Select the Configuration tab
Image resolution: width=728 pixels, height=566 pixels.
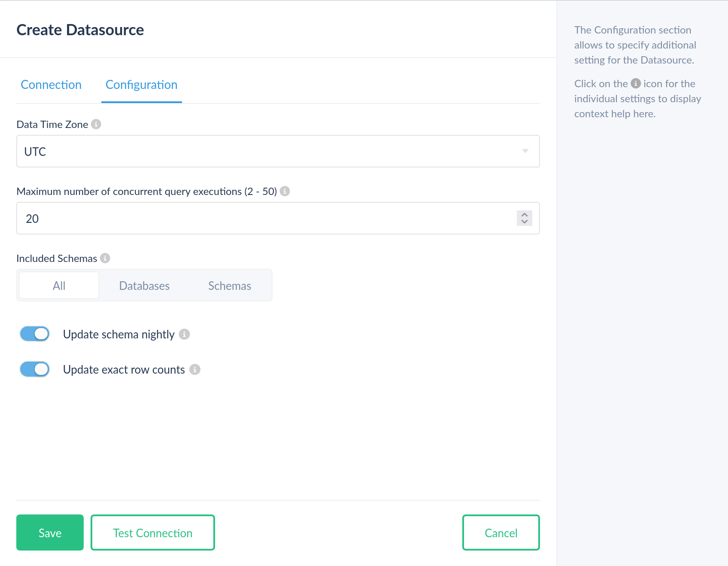click(142, 85)
